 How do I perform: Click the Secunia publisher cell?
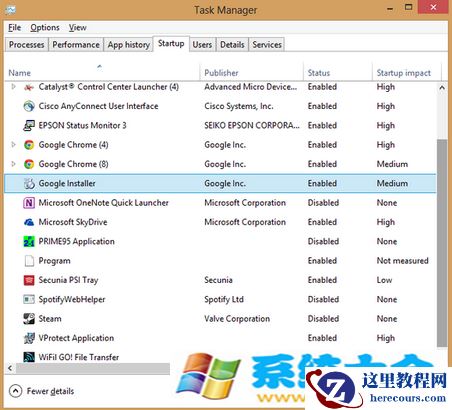click(x=218, y=280)
